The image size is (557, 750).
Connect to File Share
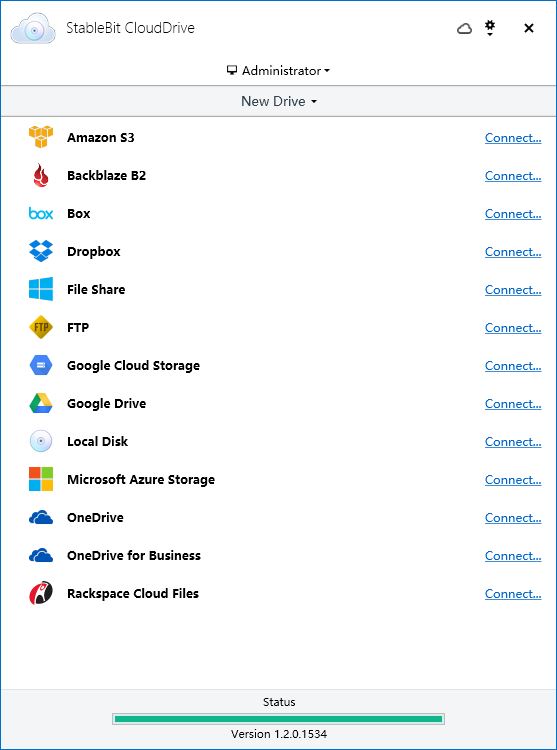(513, 289)
